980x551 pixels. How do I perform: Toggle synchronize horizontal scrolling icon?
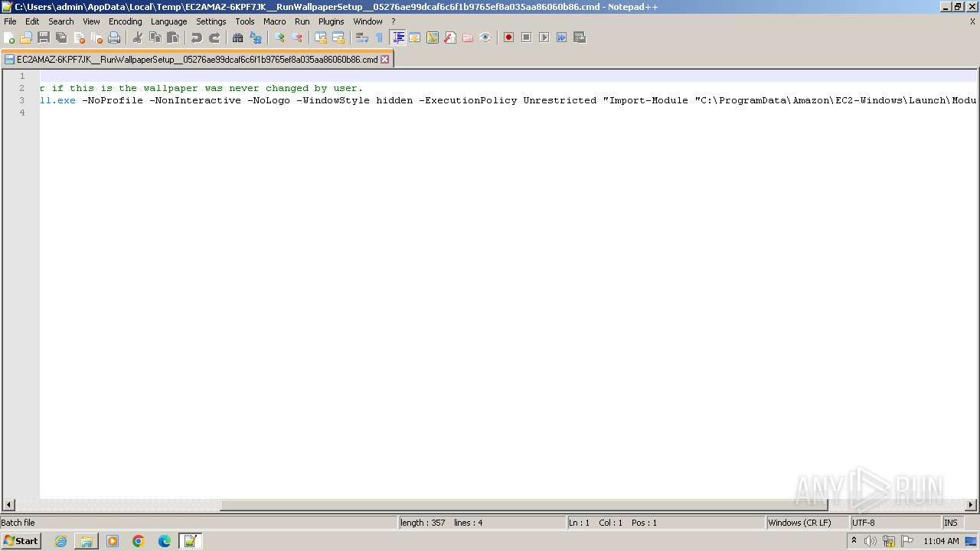[x=338, y=37]
